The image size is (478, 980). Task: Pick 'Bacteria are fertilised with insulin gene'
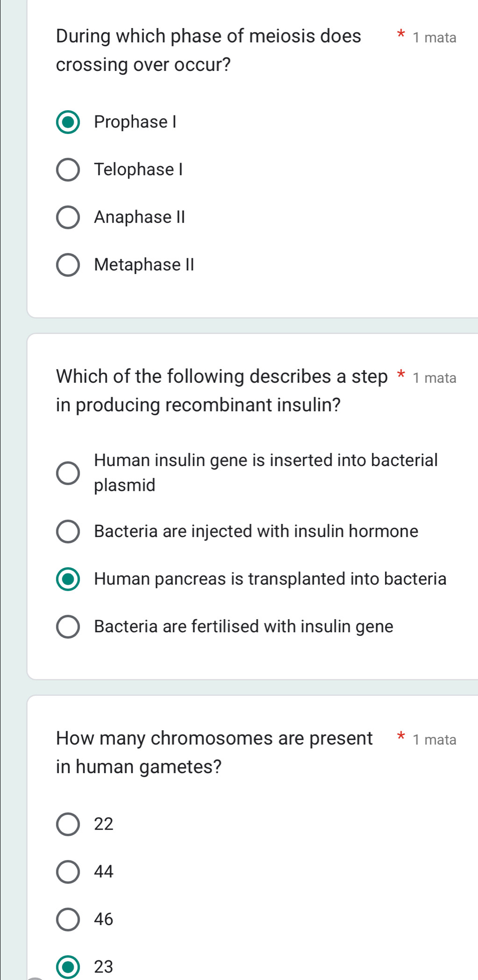[68, 627]
